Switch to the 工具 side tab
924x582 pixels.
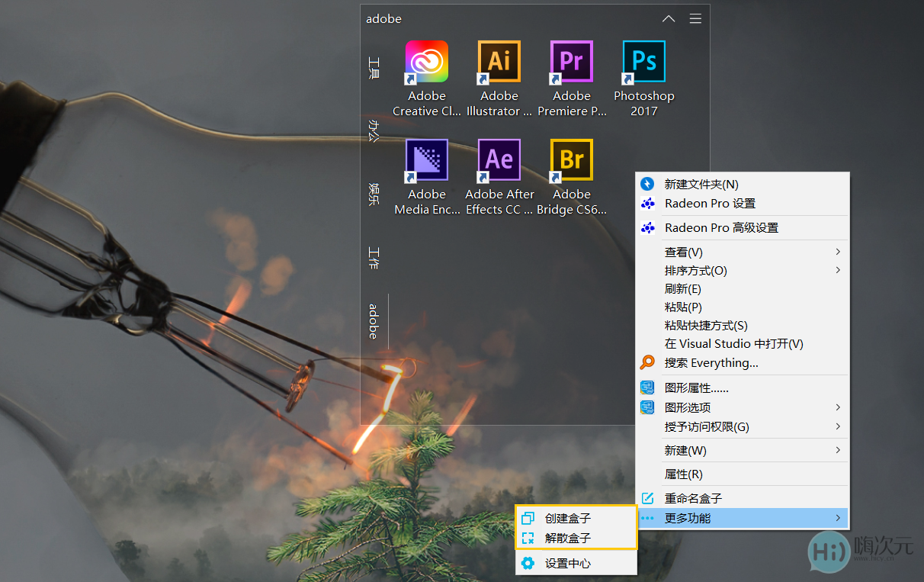click(374, 69)
